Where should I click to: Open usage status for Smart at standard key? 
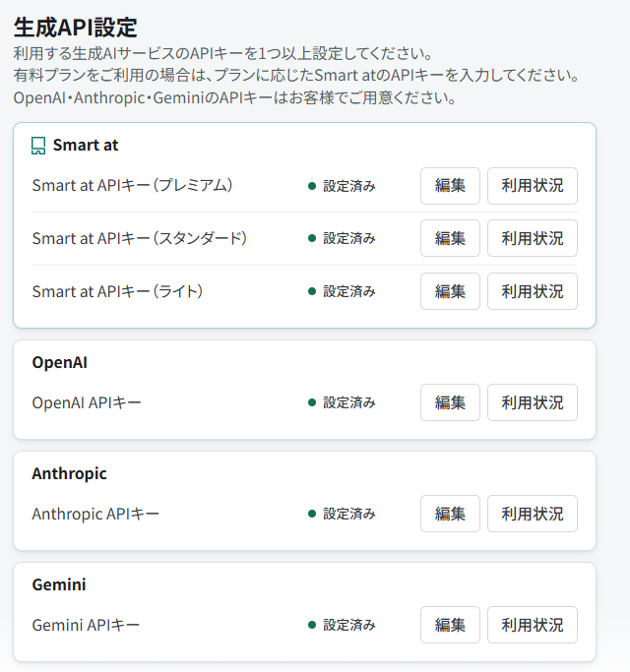point(533,238)
